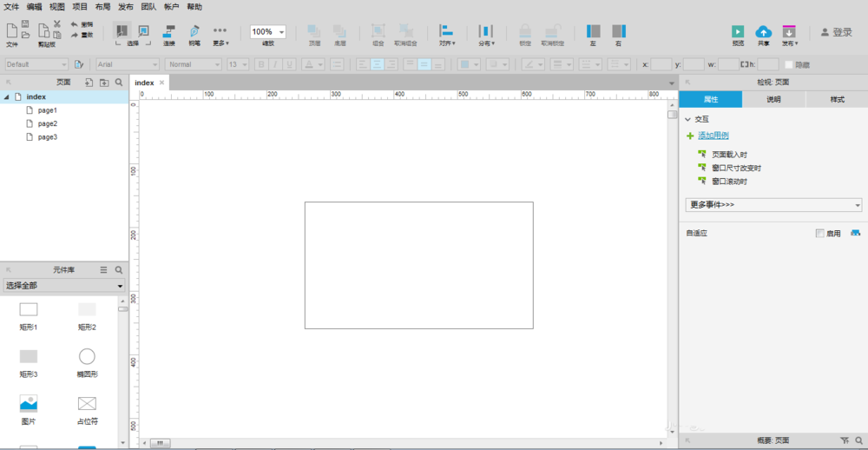Add a new folder in Pages panel
This screenshot has height=450, width=868.
[104, 82]
